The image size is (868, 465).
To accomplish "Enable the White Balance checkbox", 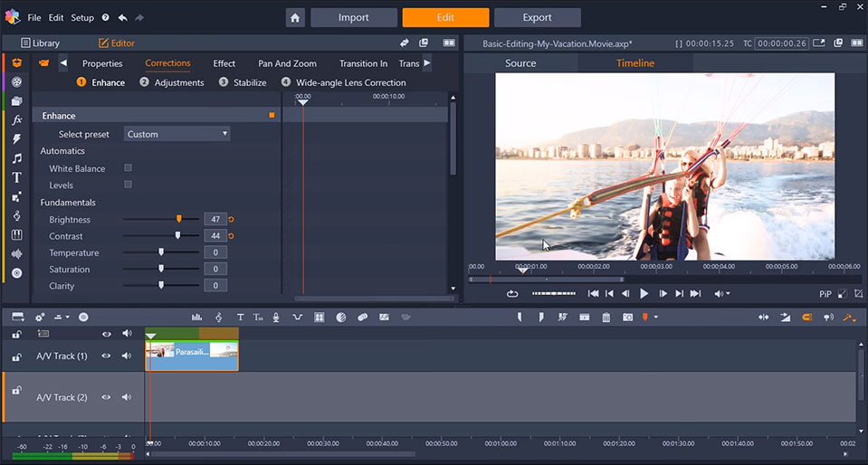I will click(x=128, y=167).
